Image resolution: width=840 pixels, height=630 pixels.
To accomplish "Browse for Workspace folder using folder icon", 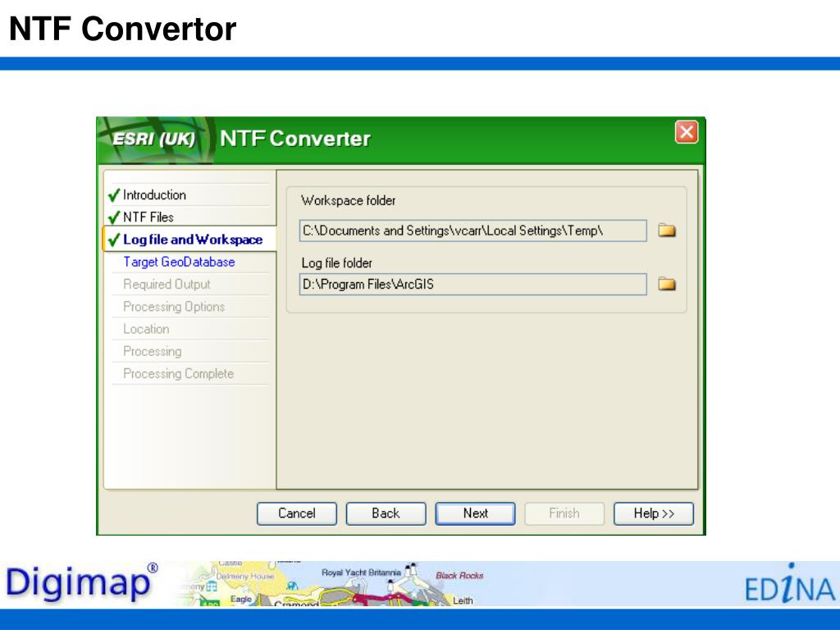I will coord(666,231).
